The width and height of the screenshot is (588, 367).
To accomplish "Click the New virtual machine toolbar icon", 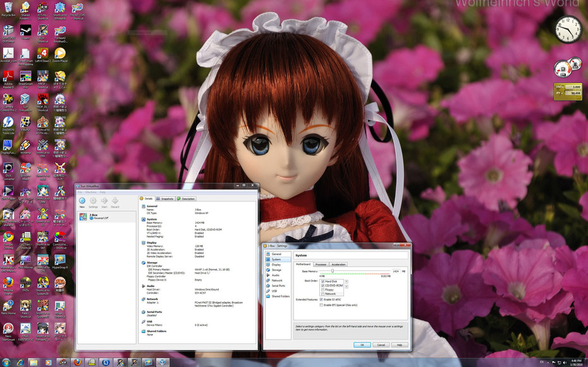I will (82, 202).
